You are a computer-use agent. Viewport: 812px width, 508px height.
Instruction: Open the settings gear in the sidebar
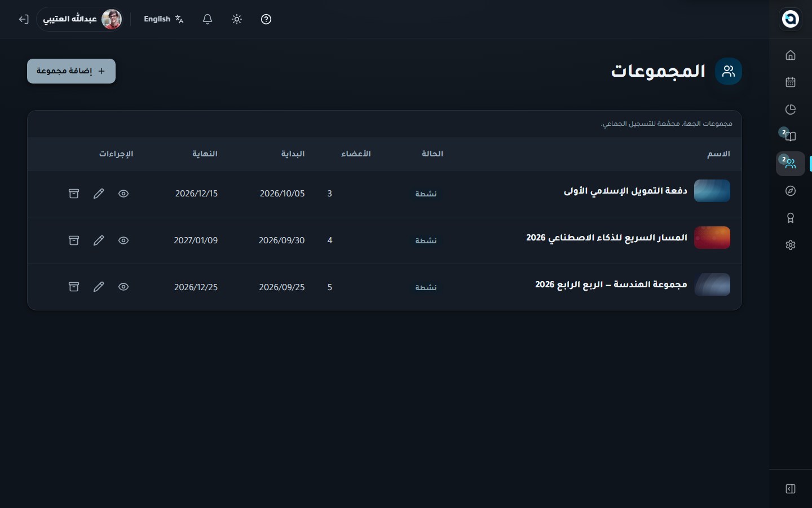tap(791, 245)
